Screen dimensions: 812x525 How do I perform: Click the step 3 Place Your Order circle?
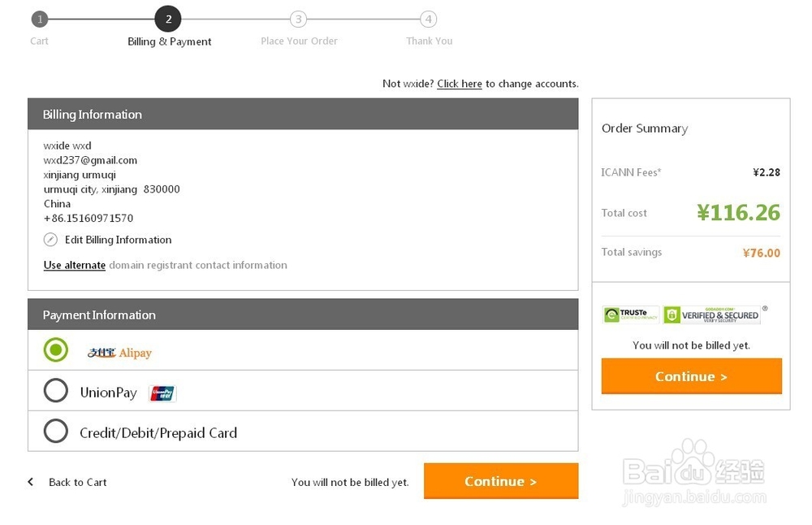pos(299,19)
